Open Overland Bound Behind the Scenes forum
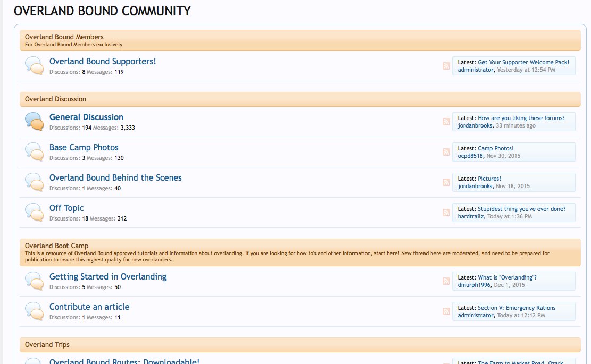Screen dimensions: 591x364 (115, 177)
